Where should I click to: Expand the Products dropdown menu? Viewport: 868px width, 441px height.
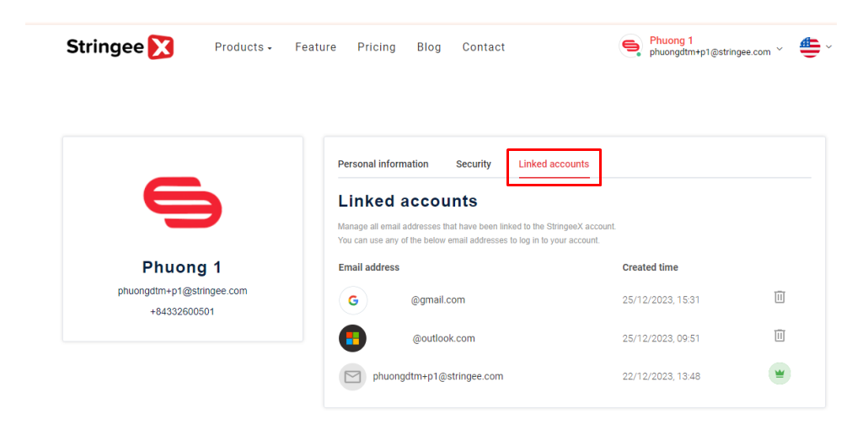[244, 47]
